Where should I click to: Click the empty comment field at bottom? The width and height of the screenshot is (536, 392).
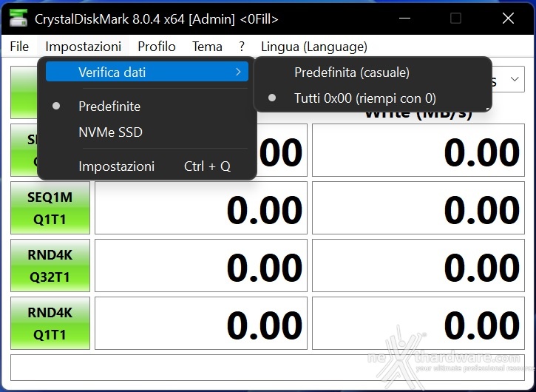coord(268,368)
